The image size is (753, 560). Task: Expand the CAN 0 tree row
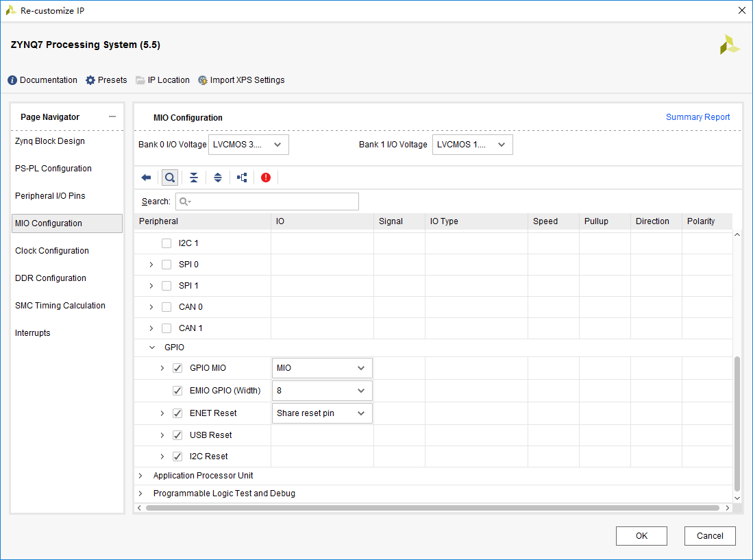click(151, 307)
